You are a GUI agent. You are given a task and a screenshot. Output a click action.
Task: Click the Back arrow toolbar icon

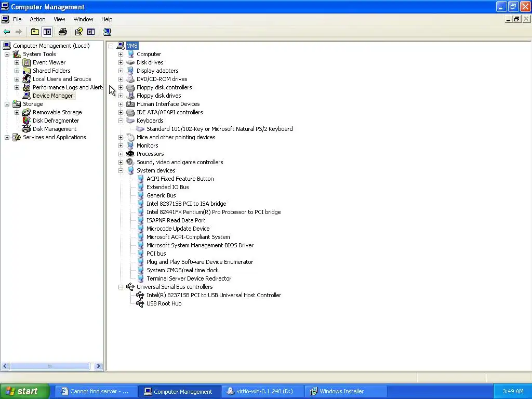click(x=7, y=32)
